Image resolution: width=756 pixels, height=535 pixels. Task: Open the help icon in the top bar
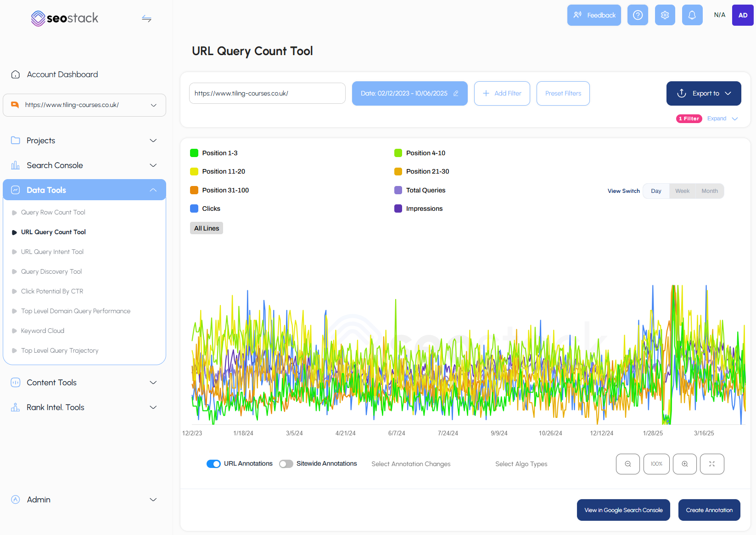(638, 15)
